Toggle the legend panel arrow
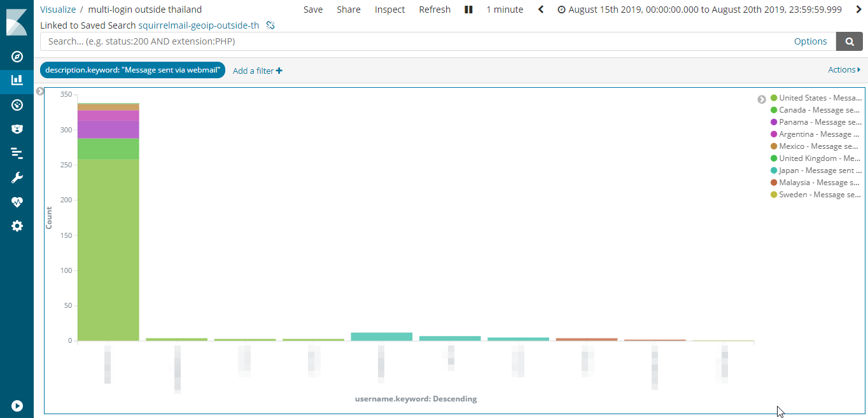868x418 pixels. (762, 99)
